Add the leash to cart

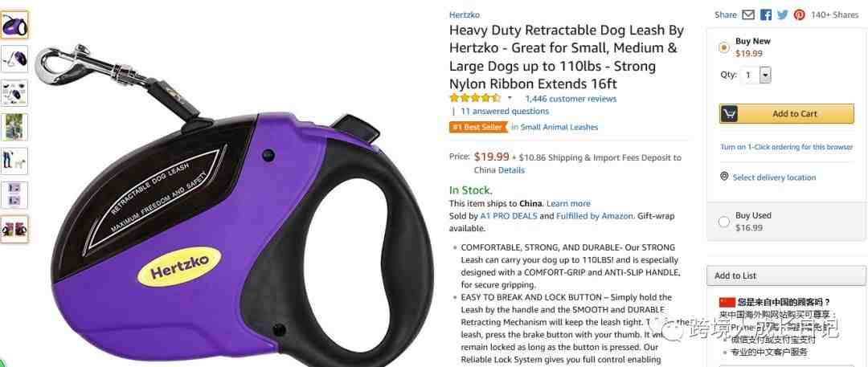[787, 114]
